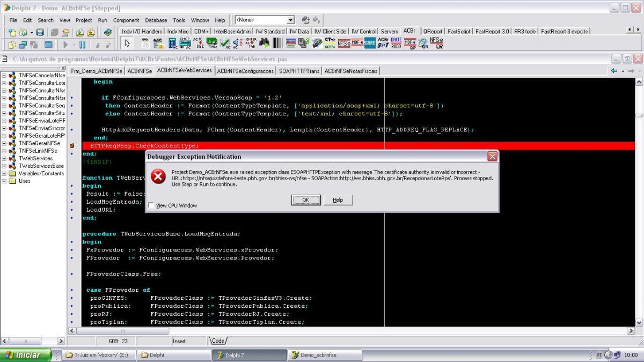The image size is (644, 362).
Task: Select the FastReport 3.0 palette tab
Action: click(492, 31)
